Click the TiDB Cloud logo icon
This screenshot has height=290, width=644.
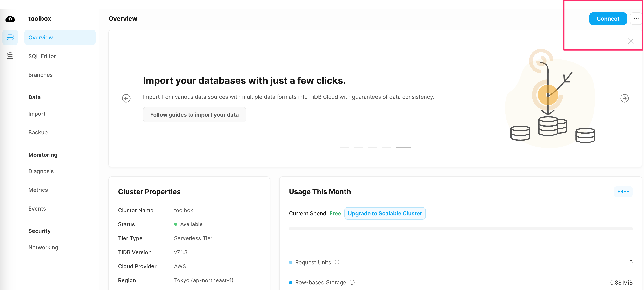click(x=10, y=19)
